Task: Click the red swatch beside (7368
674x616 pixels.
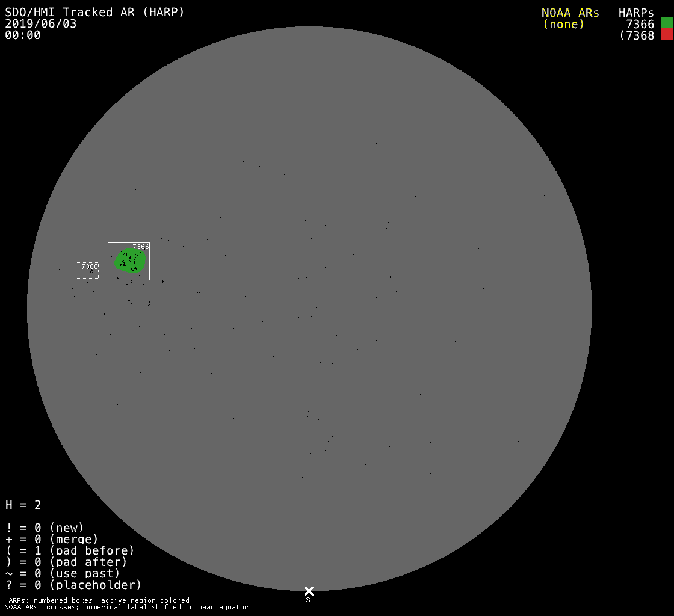Action: (x=666, y=35)
